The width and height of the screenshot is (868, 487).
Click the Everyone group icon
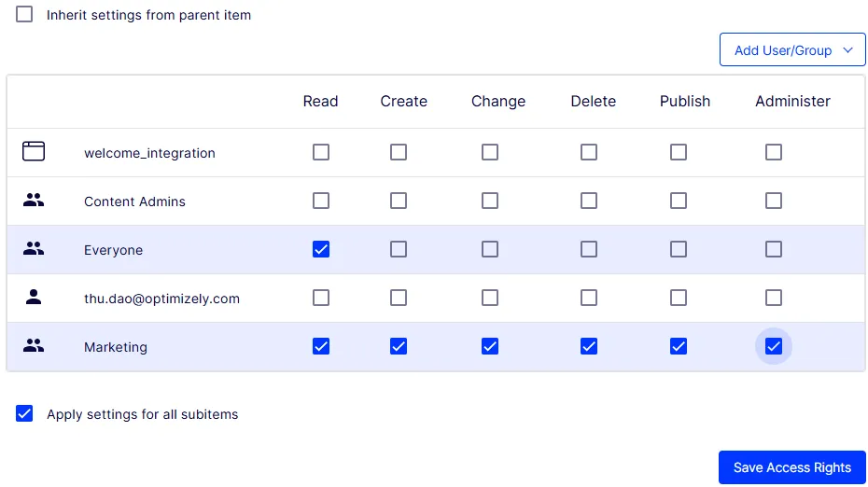pos(34,248)
